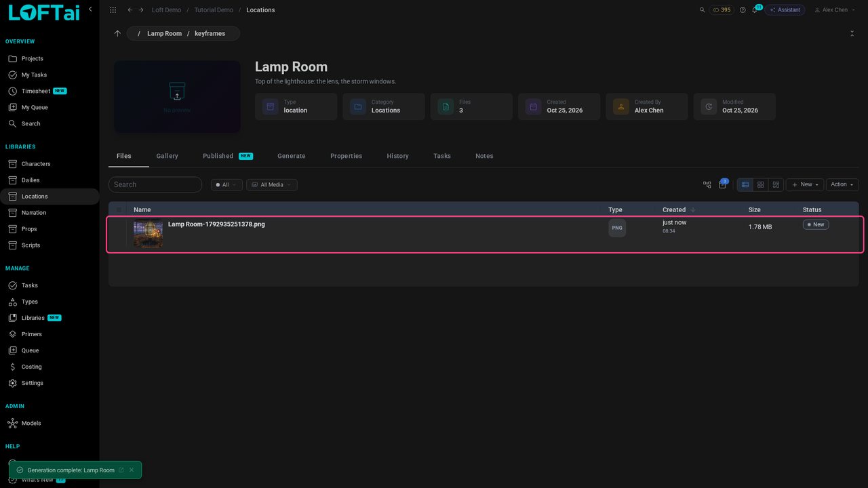Screen dimensions: 868x488
Task: Click the New status badge on the file
Action: pos(816,224)
